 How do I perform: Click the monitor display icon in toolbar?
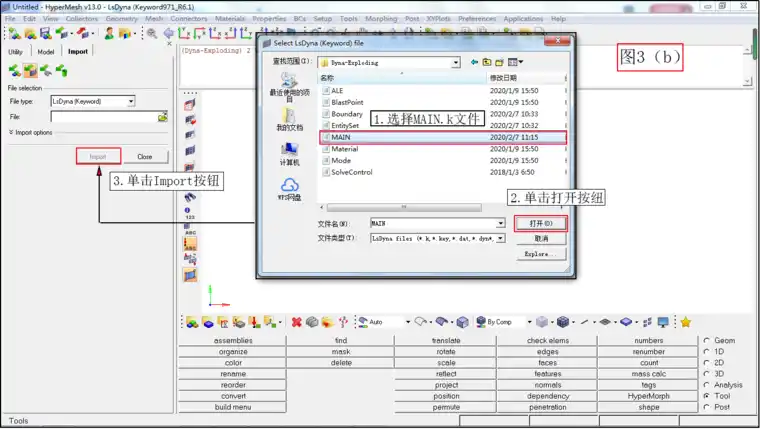(663, 322)
